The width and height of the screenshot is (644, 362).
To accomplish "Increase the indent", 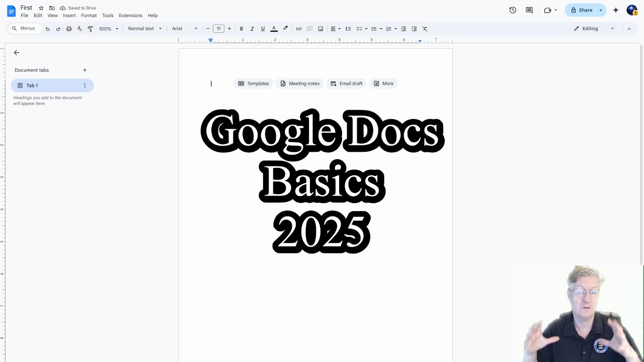I will (x=414, y=29).
